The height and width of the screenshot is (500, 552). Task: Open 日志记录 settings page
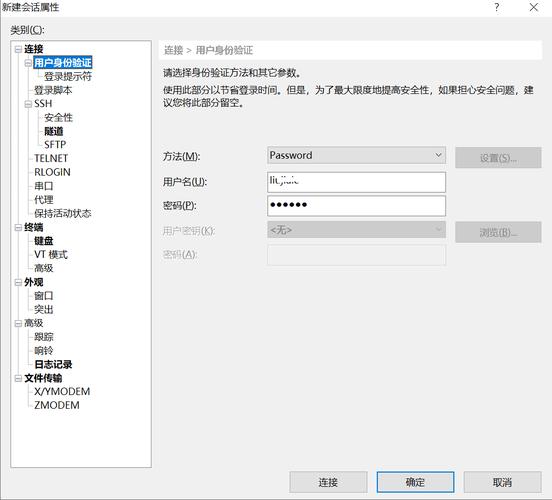click(x=53, y=364)
